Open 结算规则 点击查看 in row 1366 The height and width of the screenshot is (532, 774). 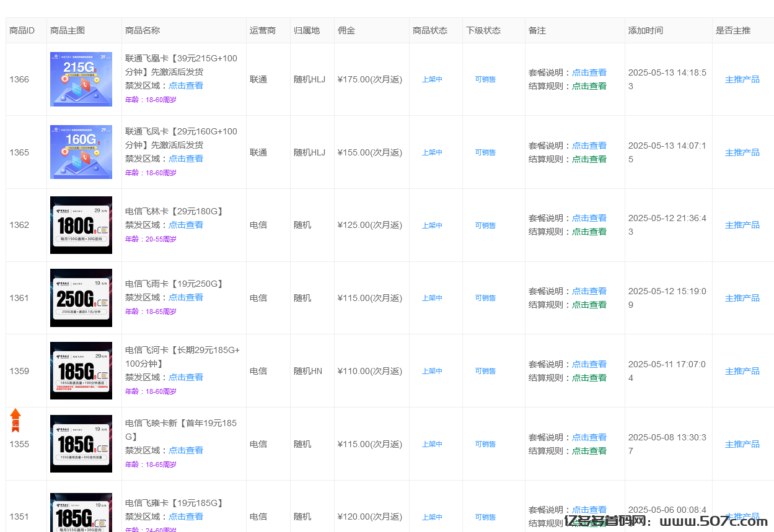tap(589, 86)
